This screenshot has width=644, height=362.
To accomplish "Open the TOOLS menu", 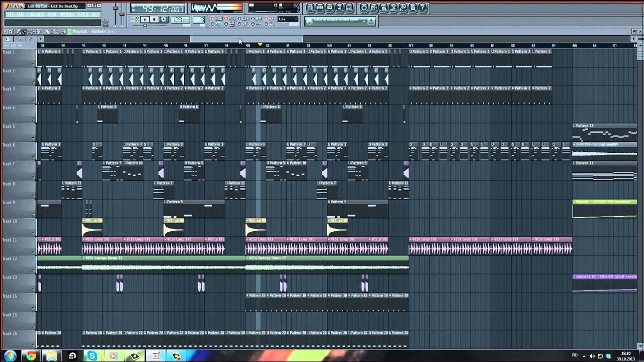I will click(x=83, y=14).
